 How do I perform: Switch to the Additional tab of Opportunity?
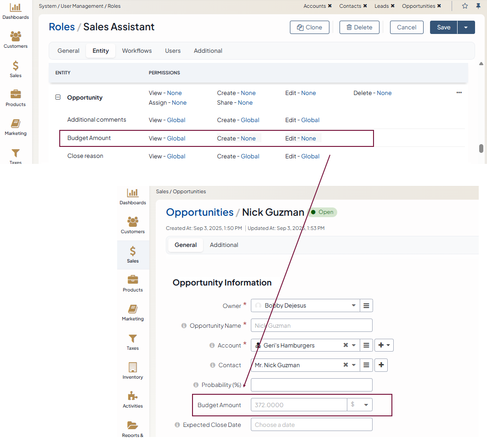point(224,245)
